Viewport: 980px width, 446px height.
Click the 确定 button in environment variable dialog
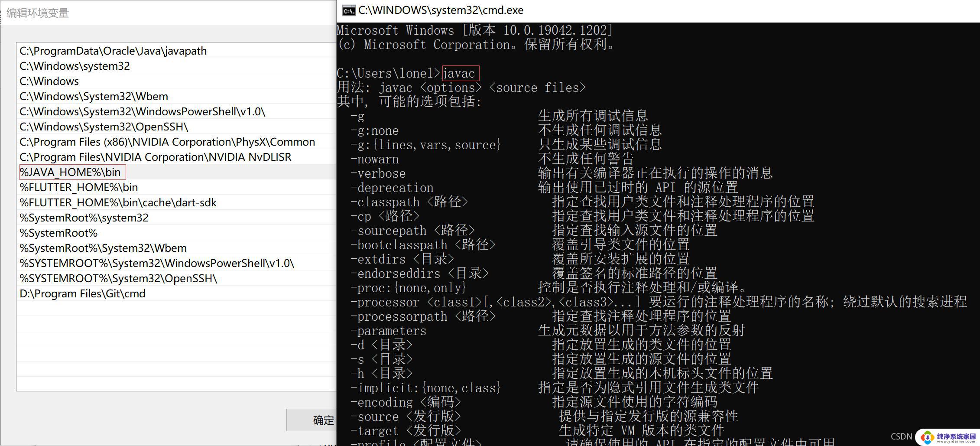point(311,420)
